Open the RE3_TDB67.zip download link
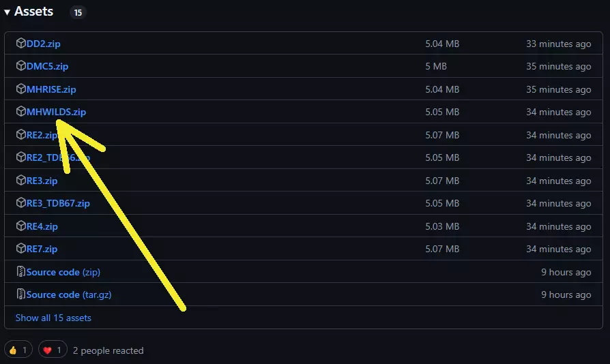 [x=58, y=203]
